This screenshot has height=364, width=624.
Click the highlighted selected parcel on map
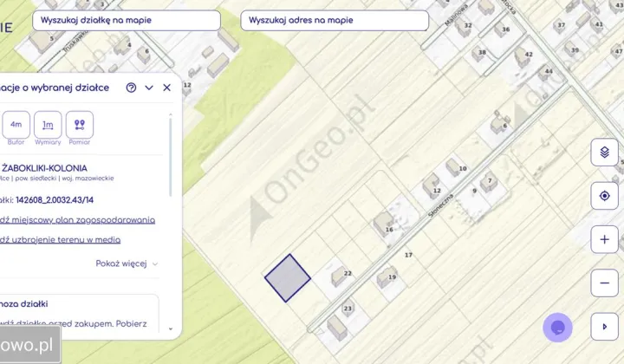(x=287, y=278)
